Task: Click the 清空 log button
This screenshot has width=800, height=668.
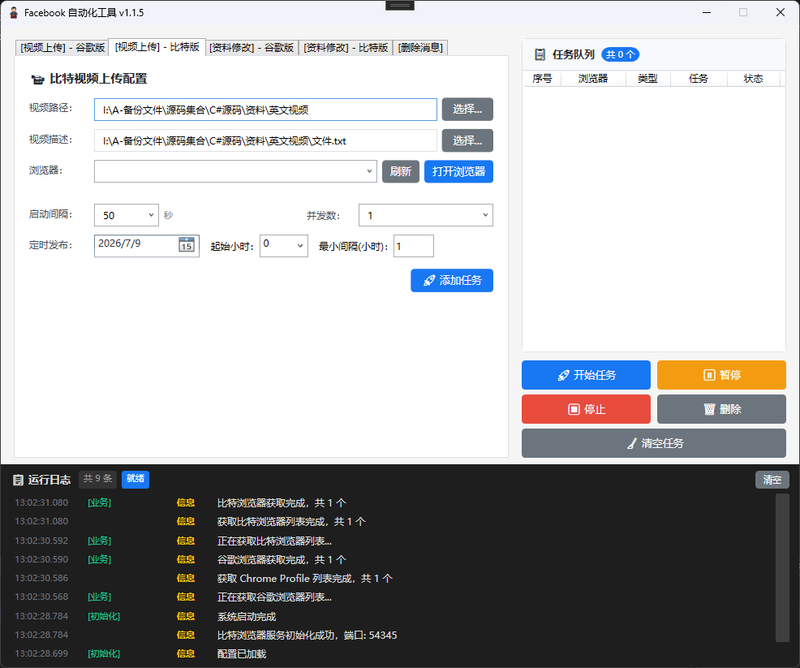Action: (772, 480)
